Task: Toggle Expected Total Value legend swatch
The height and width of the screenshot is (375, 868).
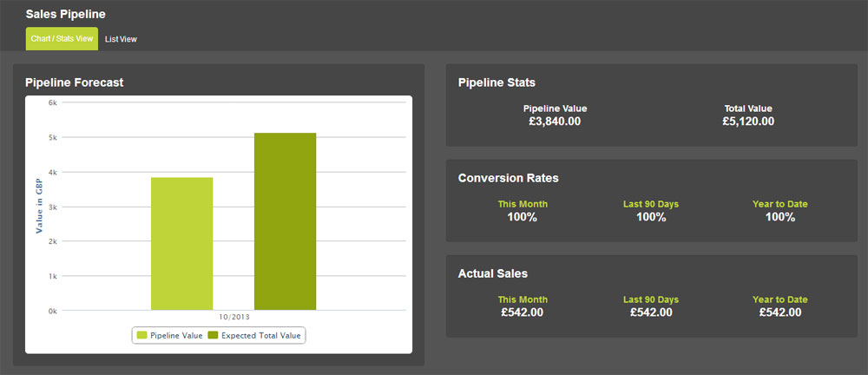Action: tap(214, 335)
